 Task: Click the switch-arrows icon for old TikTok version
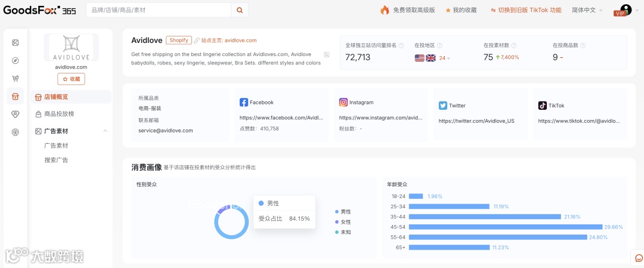(493, 10)
